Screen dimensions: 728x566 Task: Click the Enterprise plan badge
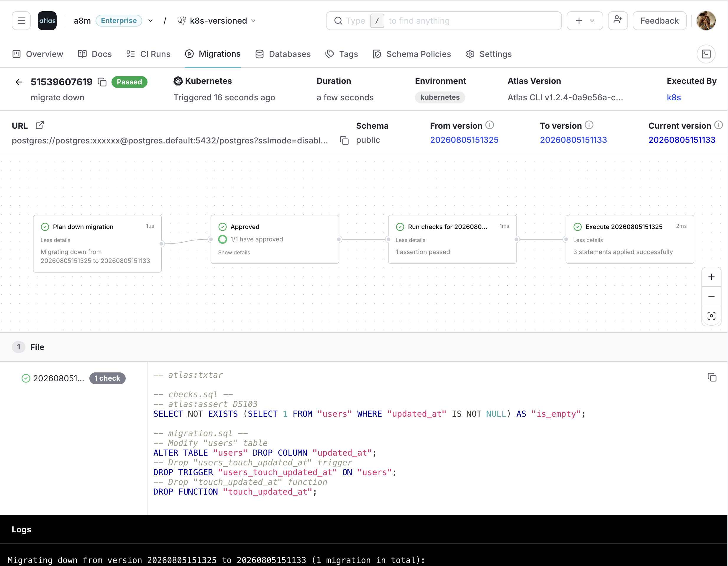119,21
